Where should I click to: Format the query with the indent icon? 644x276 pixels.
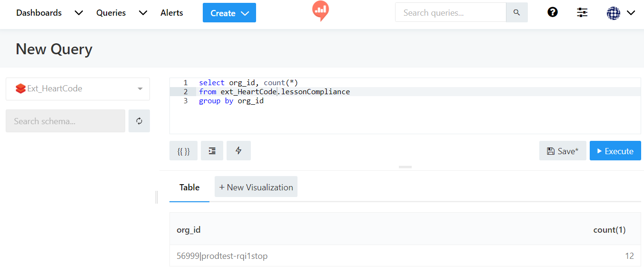(212, 150)
